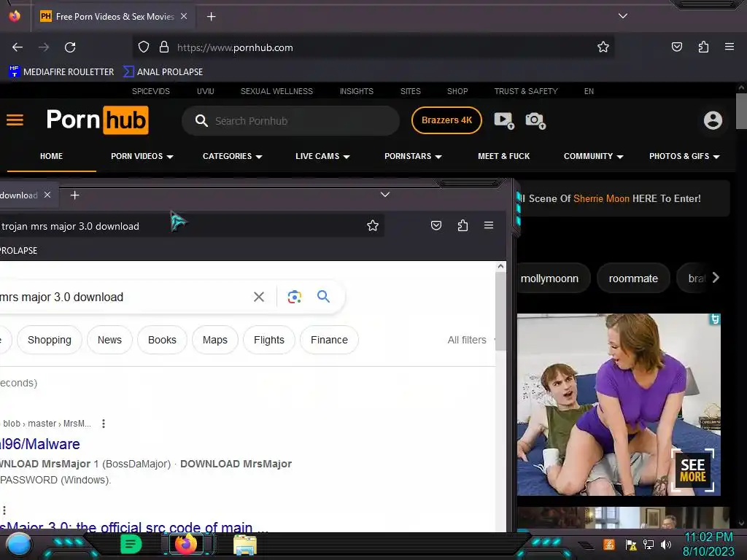Open Extensions in the rear Firefox window
The height and width of the screenshot is (560, 747).
(x=703, y=47)
